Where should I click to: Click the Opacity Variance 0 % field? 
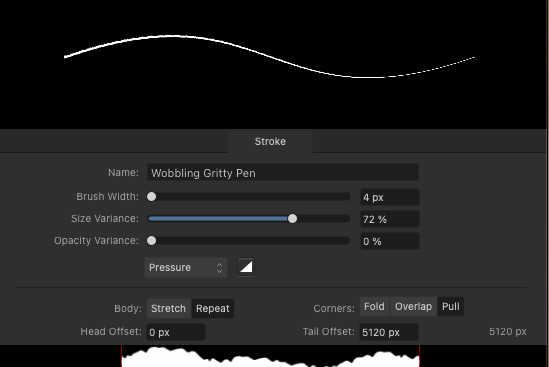pyautogui.click(x=390, y=241)
